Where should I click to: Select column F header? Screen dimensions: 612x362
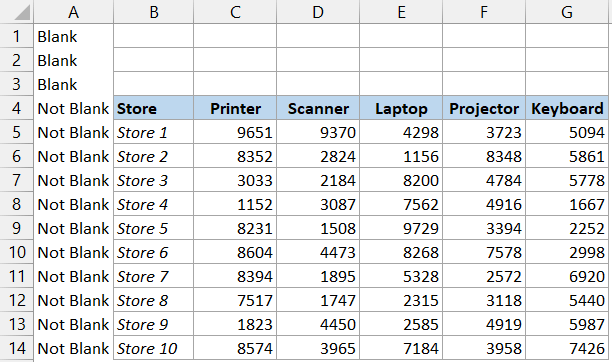click(x=484, y=12)
